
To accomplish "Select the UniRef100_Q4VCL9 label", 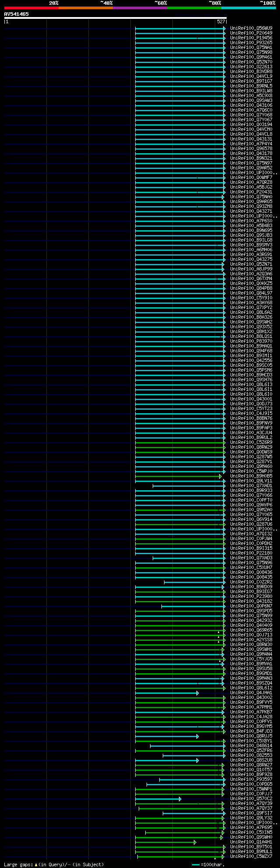I will pyautogui.click(x=251, y=76).
